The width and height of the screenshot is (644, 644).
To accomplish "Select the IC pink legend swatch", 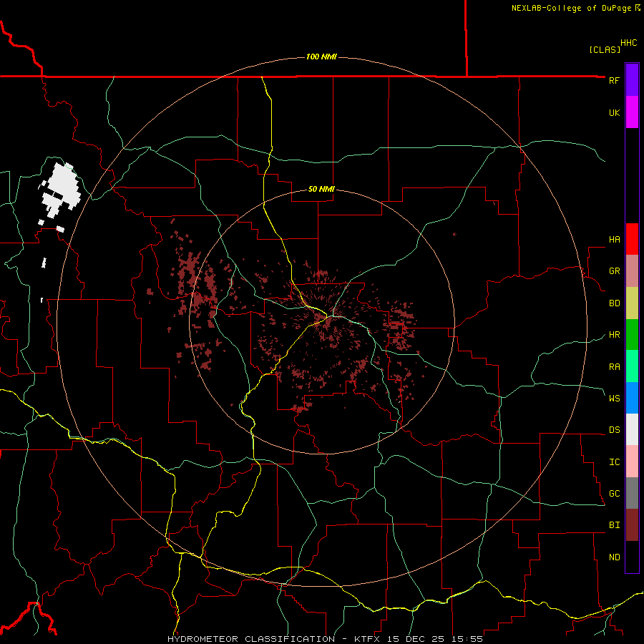I will (x=632, y=462).
